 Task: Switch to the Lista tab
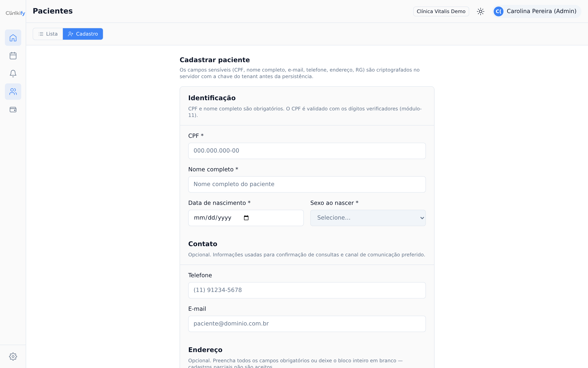(48, 34)
